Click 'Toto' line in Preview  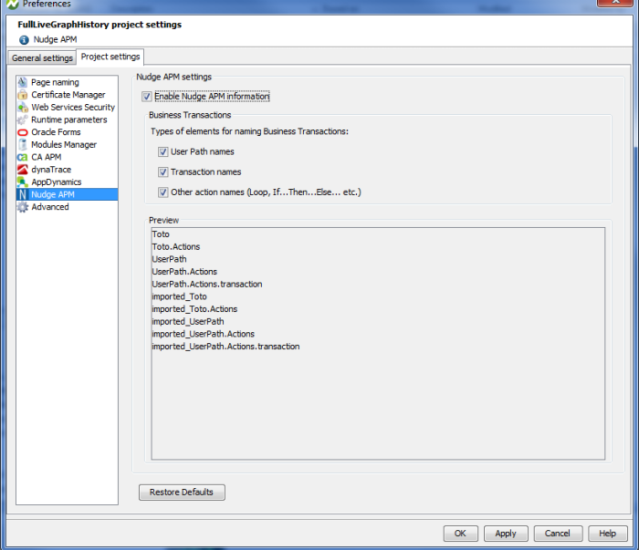[161, 234]
